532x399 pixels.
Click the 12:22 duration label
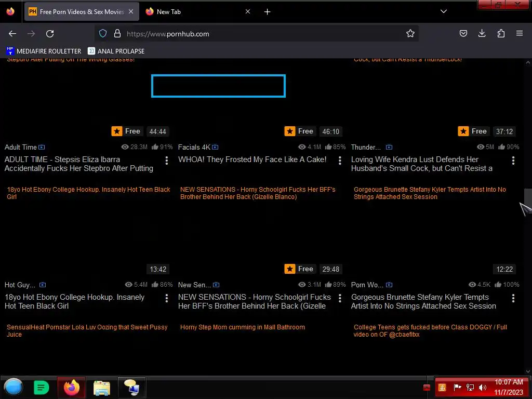pos(504,269)
